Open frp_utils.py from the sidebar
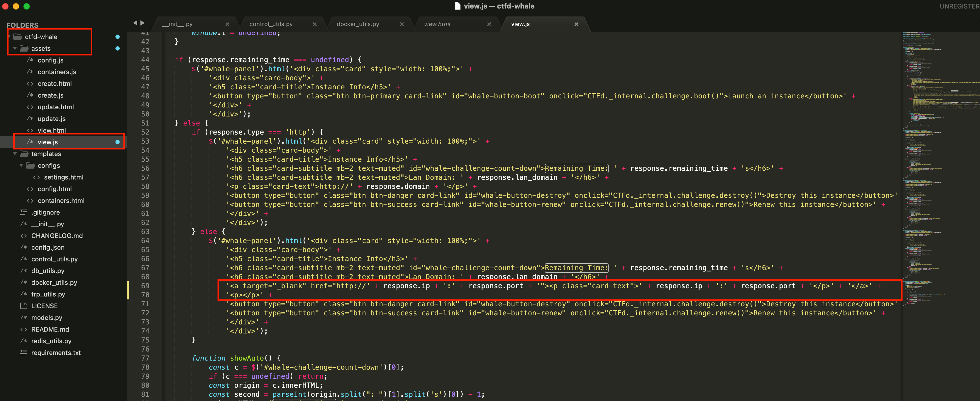980x401 pixels. tap(48, 294)
